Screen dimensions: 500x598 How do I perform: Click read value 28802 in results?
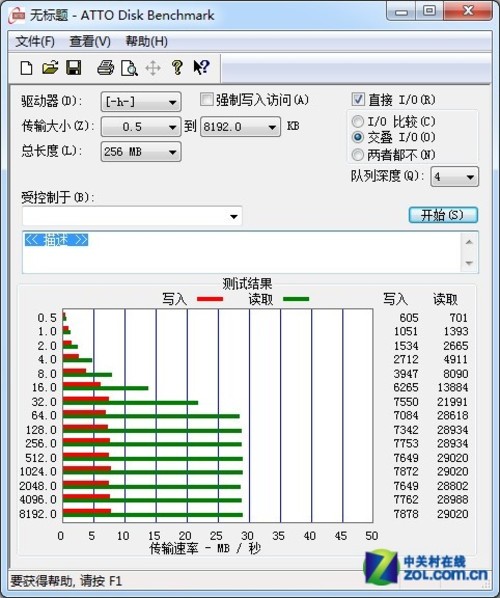pyautogui.click(x=453, y=486)
